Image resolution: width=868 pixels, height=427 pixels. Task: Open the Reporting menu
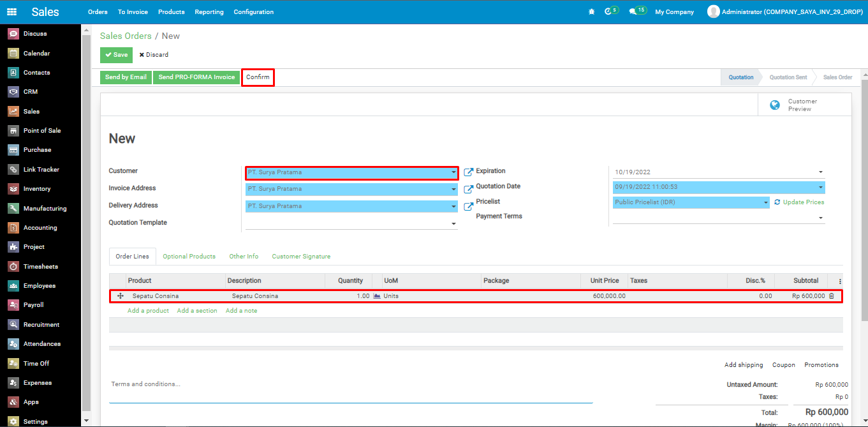pyautogui.click(x=209, y=12)
